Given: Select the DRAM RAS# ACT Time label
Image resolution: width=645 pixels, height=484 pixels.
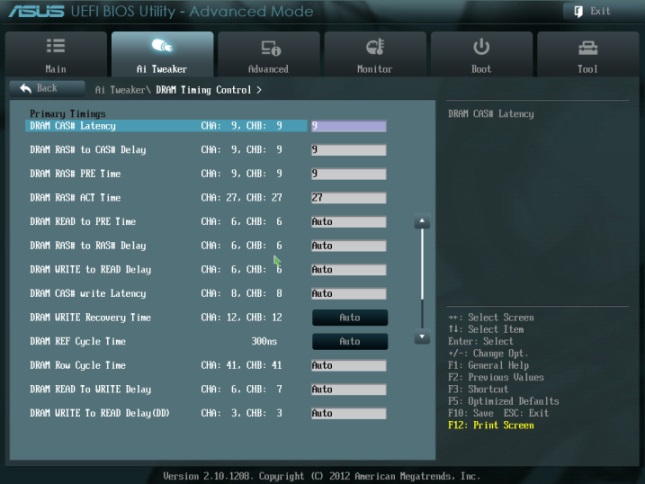Looking at the screenshot, I should [75, 198].
